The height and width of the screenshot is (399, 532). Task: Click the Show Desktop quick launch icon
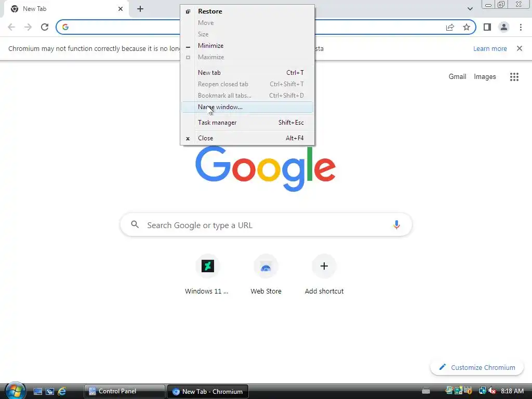click(x=37, y=392)
